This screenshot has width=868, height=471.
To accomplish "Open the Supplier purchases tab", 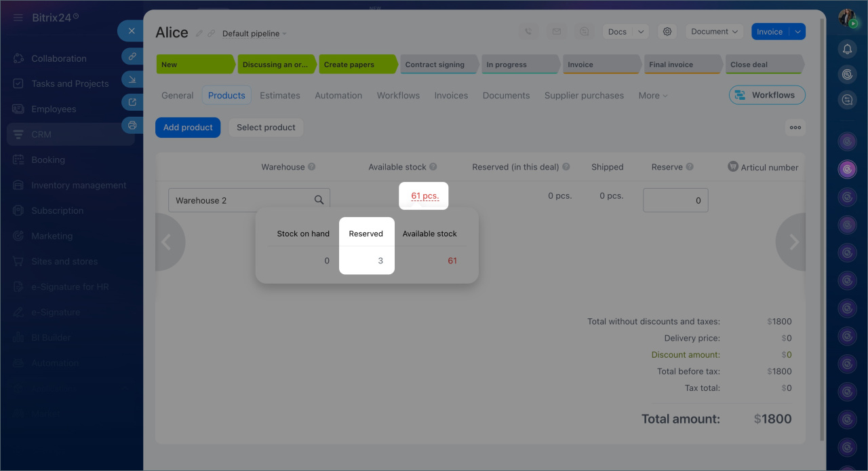I will pyautogui.click(x=583, y=96).
